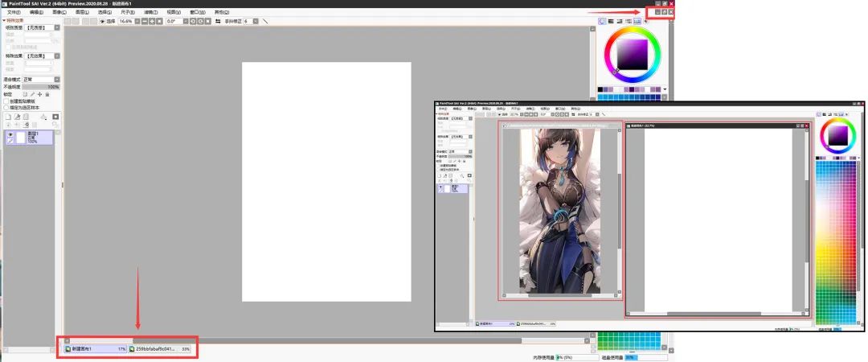868x362 pixels.
Task: Add a layer mask button
Action: [55, 117]
